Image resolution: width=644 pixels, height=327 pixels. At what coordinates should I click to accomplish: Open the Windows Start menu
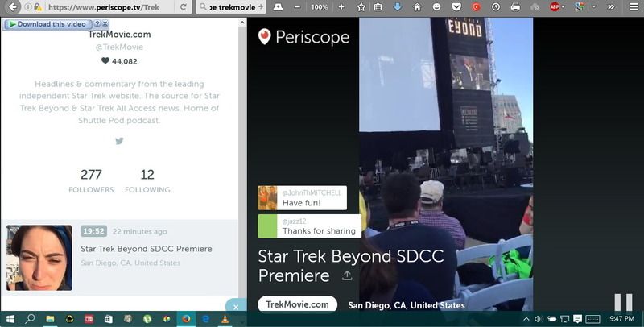click(x=10, y=319)
